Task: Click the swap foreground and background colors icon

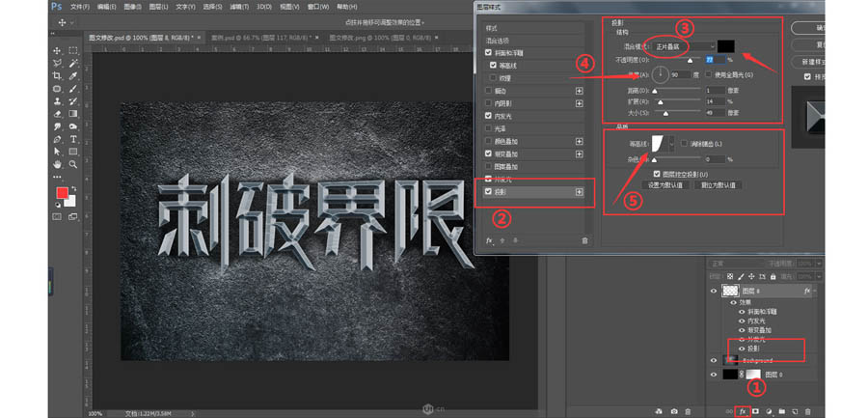Action: click(x=73, y=189)
